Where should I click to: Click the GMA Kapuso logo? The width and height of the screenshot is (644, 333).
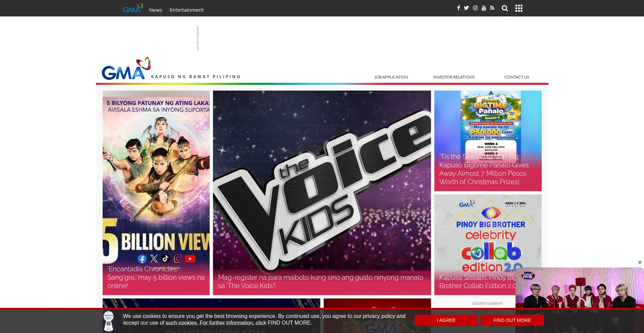click(125, 69)
